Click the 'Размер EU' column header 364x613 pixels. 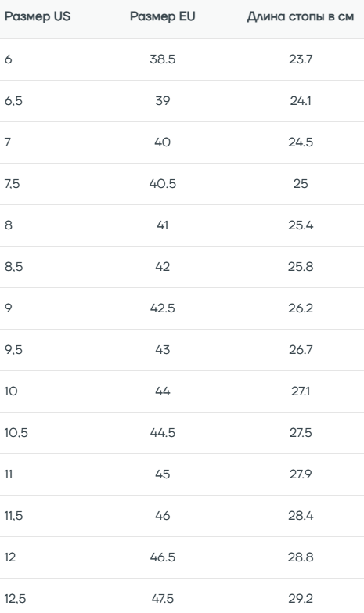point(163,16)
